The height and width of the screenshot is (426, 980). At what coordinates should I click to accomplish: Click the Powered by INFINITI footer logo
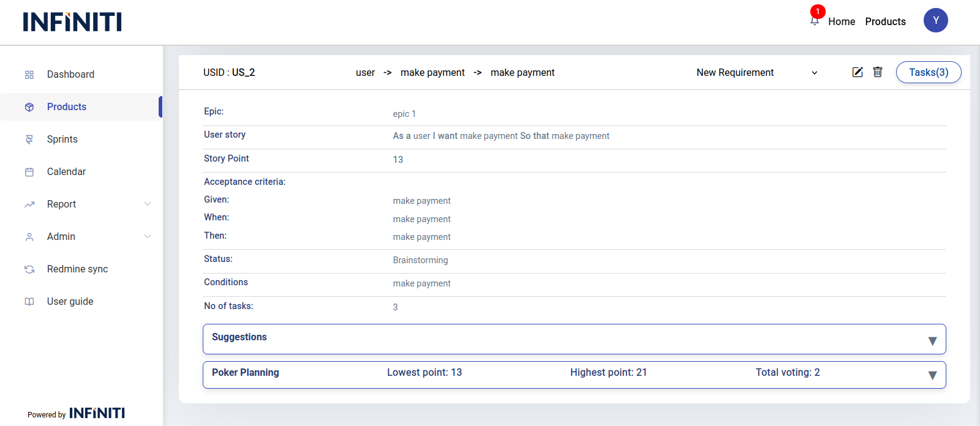tap(97, 414)
